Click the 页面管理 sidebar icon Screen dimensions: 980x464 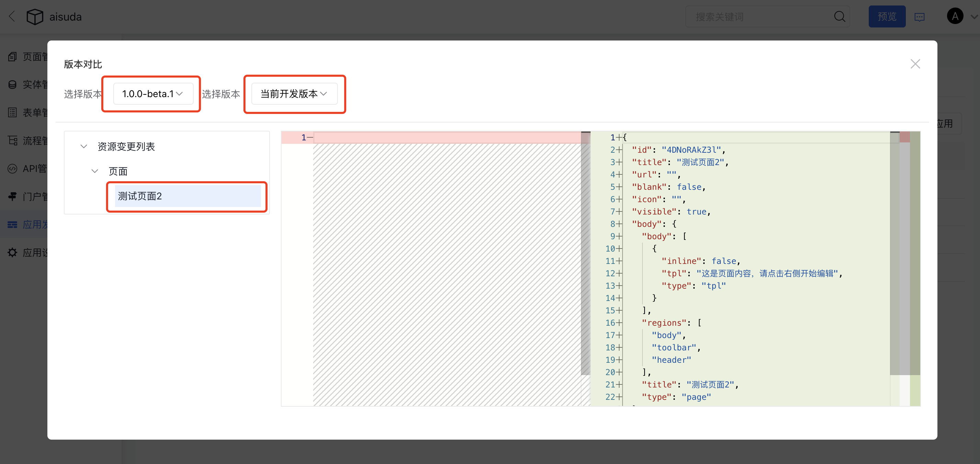[13, 57]
